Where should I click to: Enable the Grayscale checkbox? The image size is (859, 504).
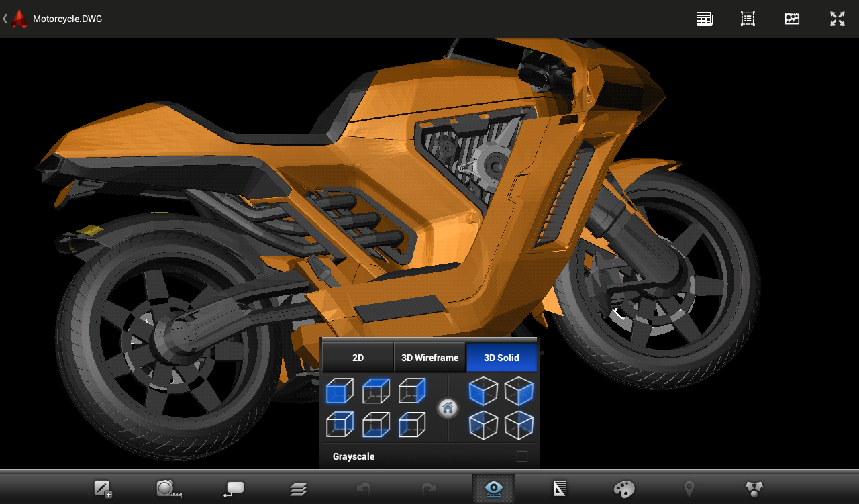(x=522, y=456)
